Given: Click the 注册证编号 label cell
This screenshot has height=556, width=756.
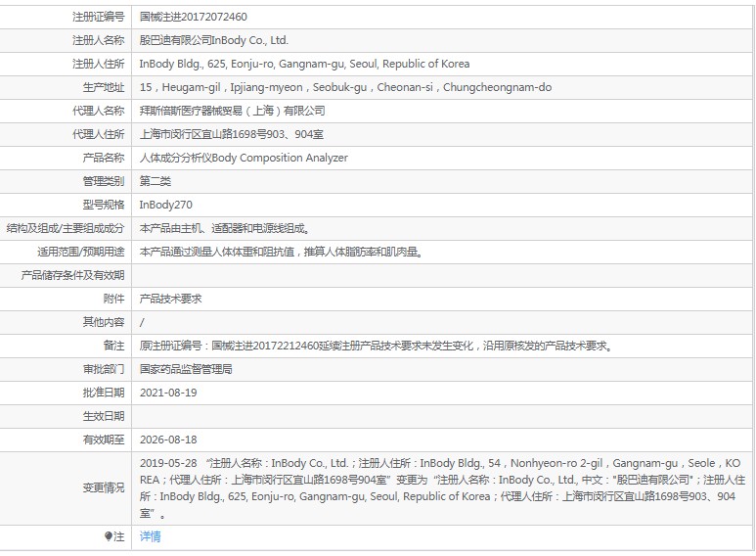Looking at the screenshot, I should click(x=99, y=17).
